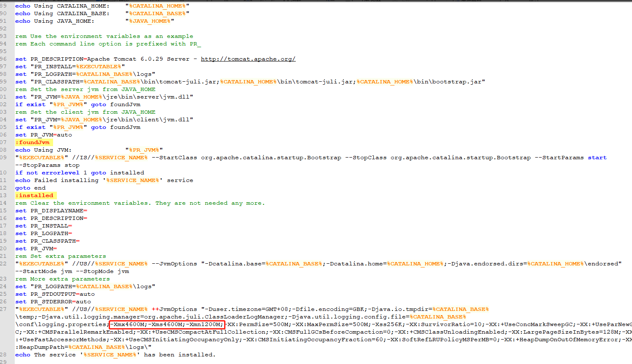Select the highlighted :installed label
The width and height of the screenshot is (632, 364).
pos(35,195)
